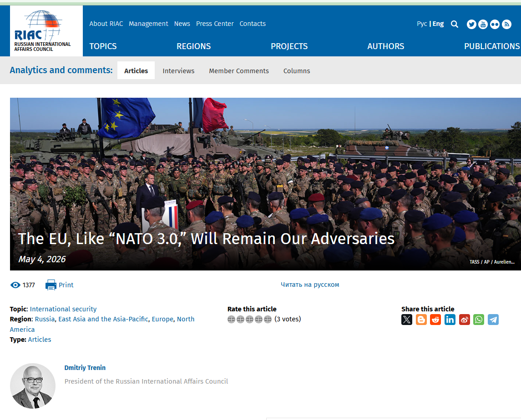The height and width of the screenshot is (420, 521).
Task: Click the printer icon
Action: (51, 285)
